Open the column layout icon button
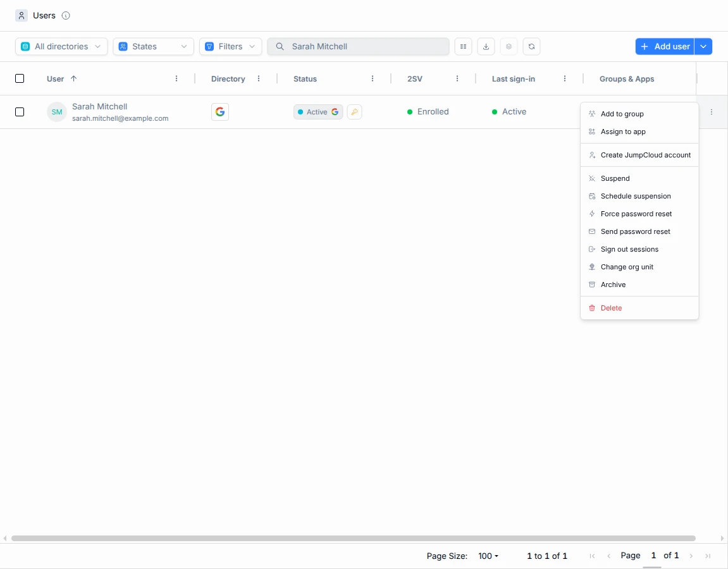Viewport: 728px width, 569px height. click(x=463, y=46)
